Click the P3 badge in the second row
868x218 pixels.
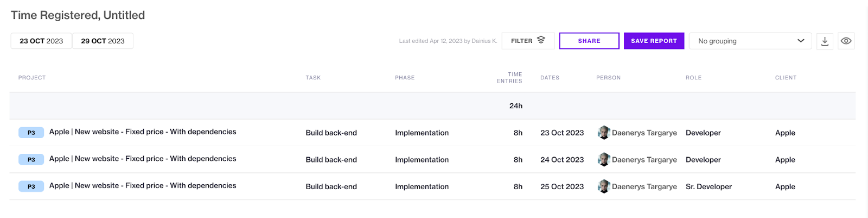tap(31, 159)
